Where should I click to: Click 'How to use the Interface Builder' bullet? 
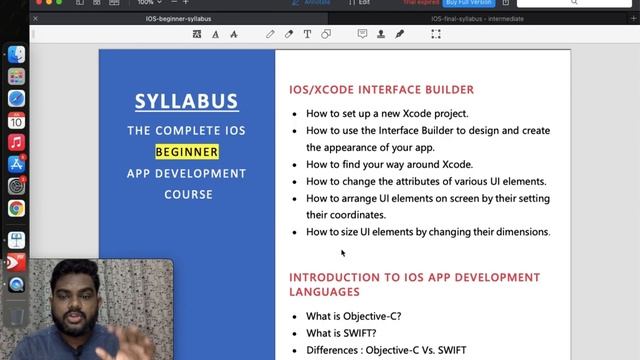428,139
